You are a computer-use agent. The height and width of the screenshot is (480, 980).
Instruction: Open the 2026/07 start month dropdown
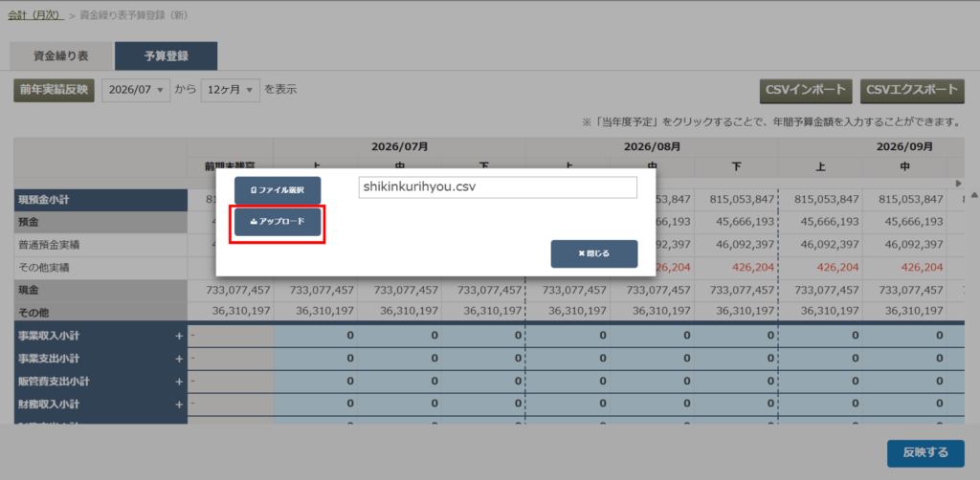[x=136, y=90]
